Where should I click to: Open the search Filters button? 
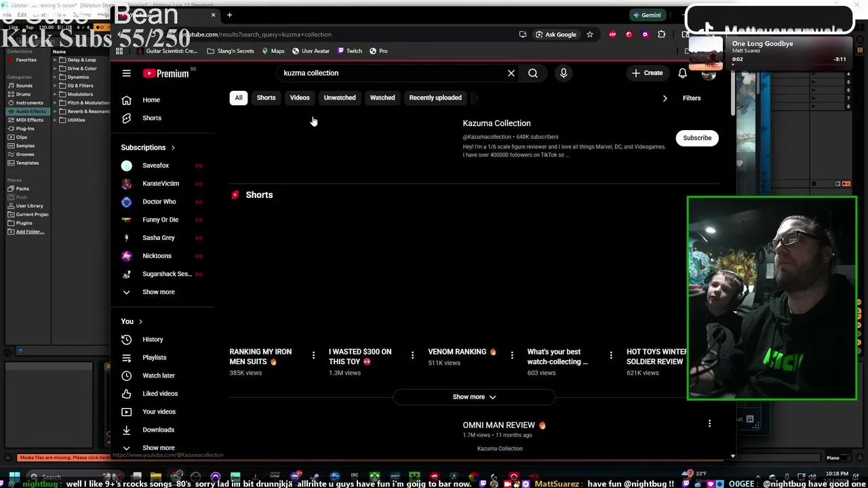692,98
